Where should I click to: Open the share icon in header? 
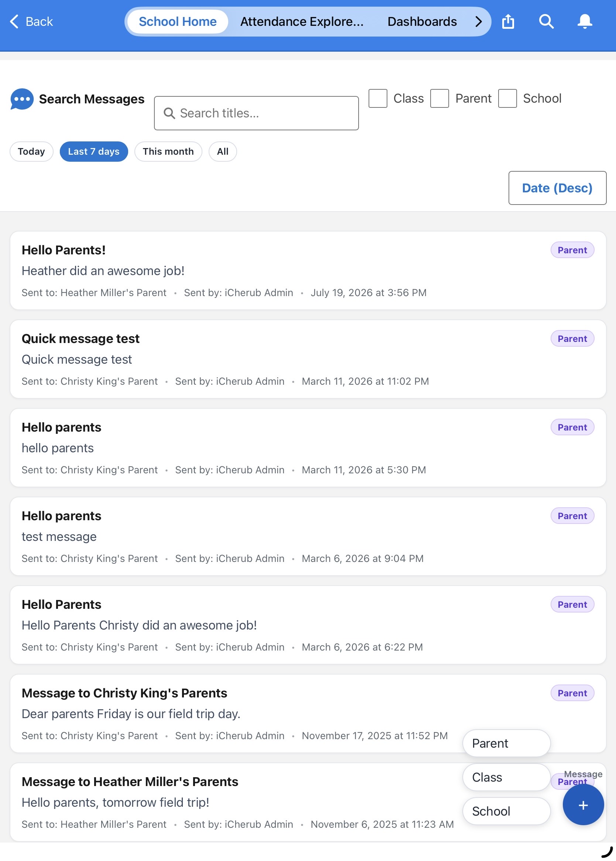tap(508, 21)
